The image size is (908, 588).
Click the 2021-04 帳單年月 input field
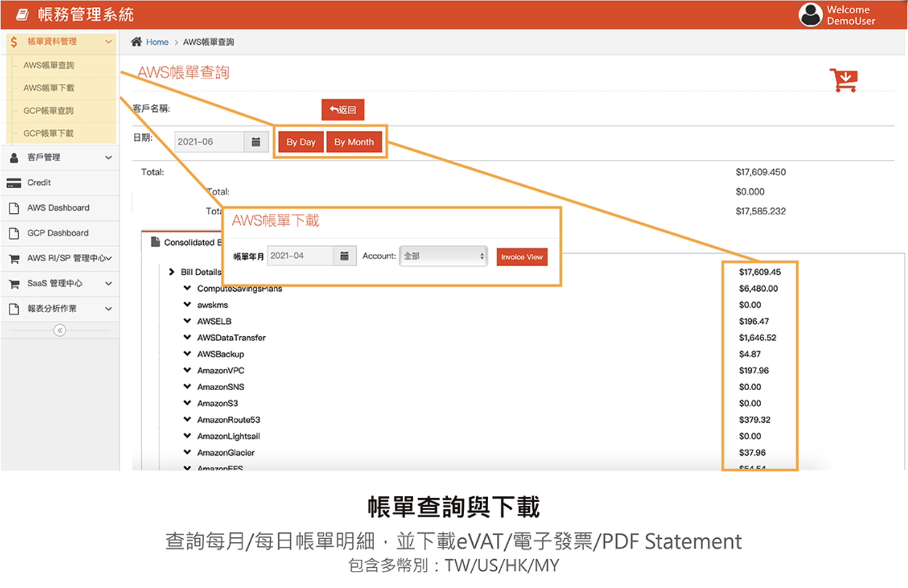coord(301,256)
